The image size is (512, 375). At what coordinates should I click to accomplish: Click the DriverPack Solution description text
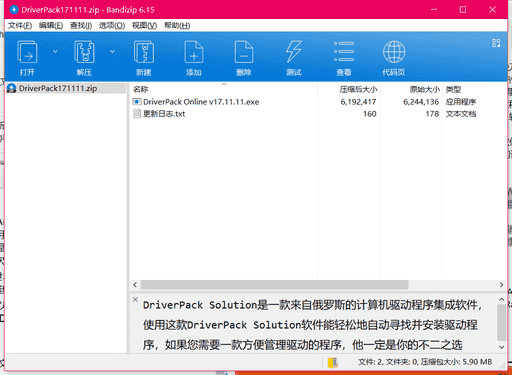313,325
